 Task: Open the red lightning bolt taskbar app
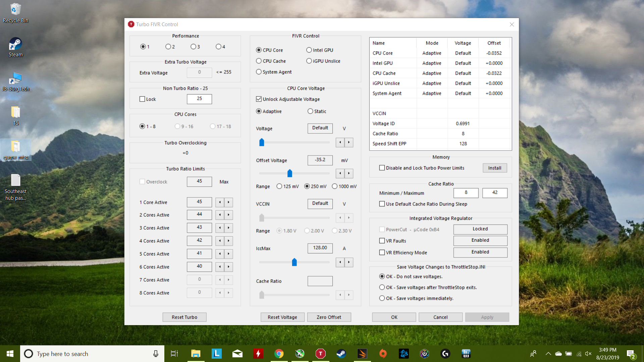pyautogui.click(x=258, y=354)
